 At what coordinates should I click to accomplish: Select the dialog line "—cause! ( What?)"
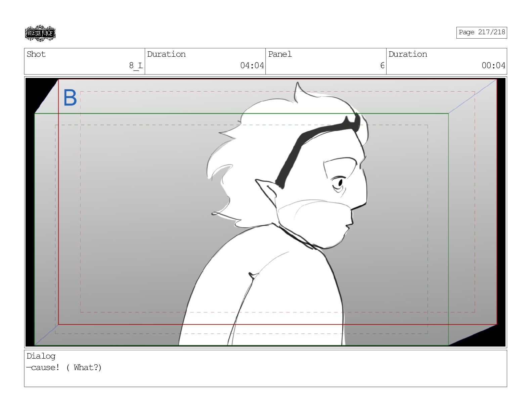(x=64, y=367)
